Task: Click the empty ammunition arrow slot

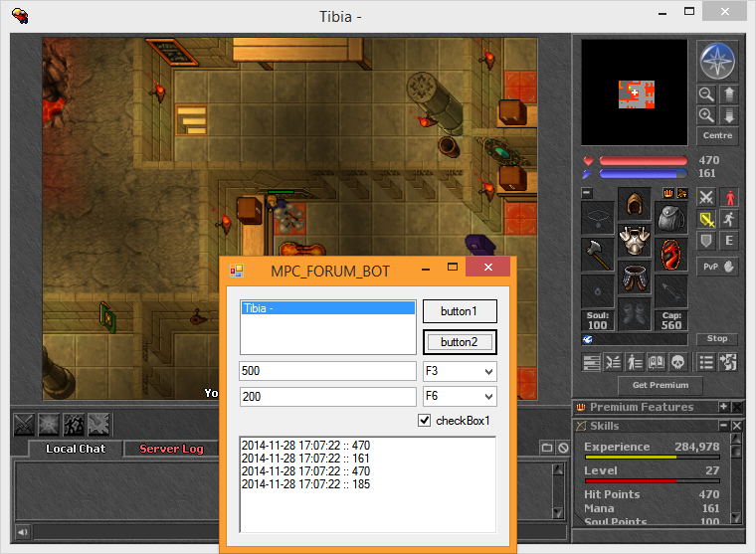Action: pos(671,290)
